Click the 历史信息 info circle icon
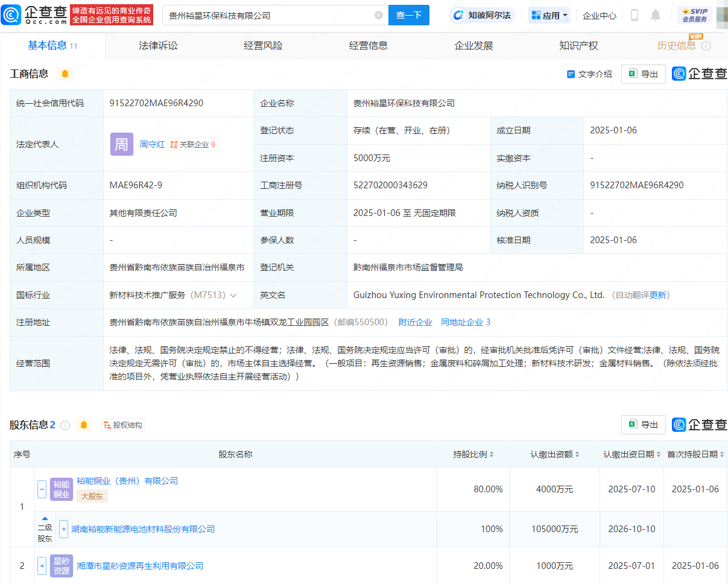 point(706,46)
